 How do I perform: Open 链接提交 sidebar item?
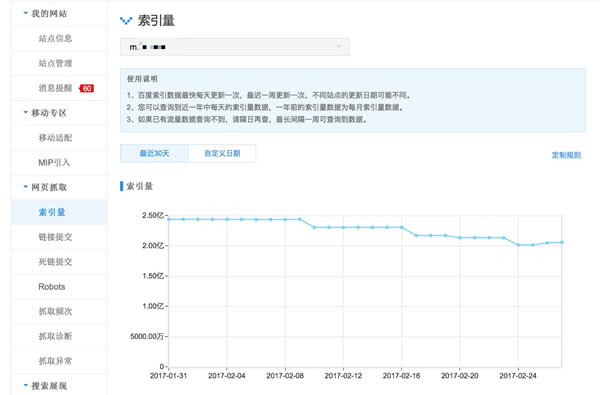pyautogui.click(x=55, y=237)
